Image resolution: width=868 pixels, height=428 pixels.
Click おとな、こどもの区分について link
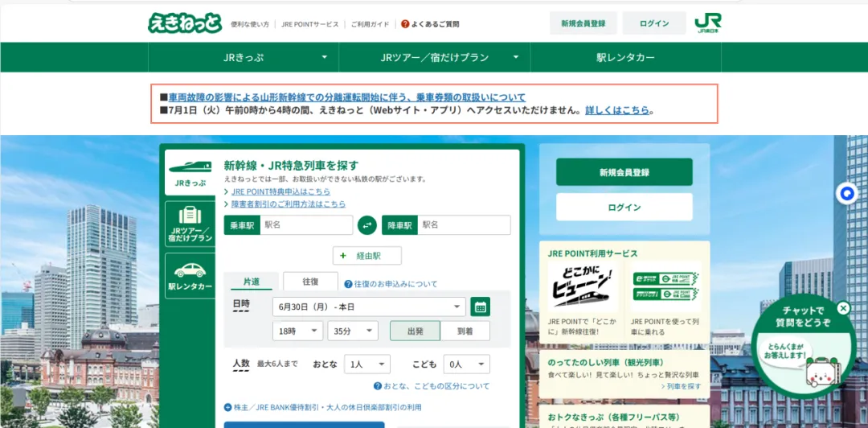pos(436,386)
